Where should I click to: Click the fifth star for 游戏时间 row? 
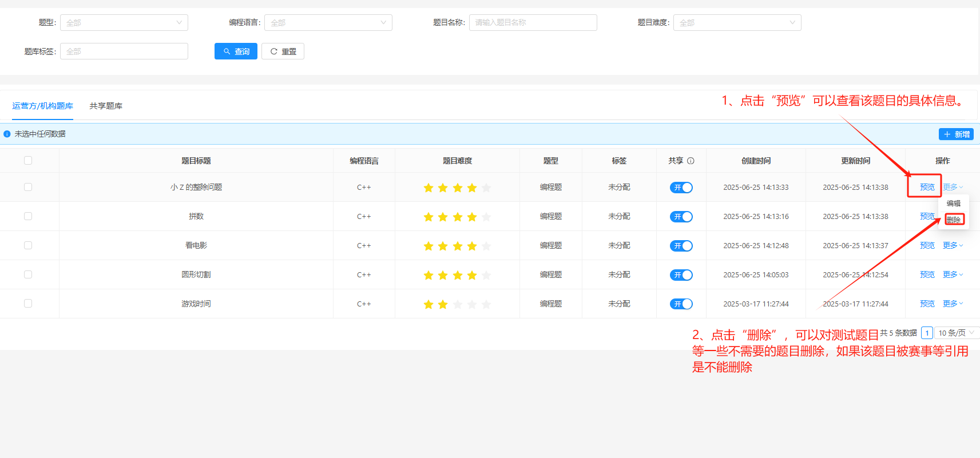(x=486, y=304)
